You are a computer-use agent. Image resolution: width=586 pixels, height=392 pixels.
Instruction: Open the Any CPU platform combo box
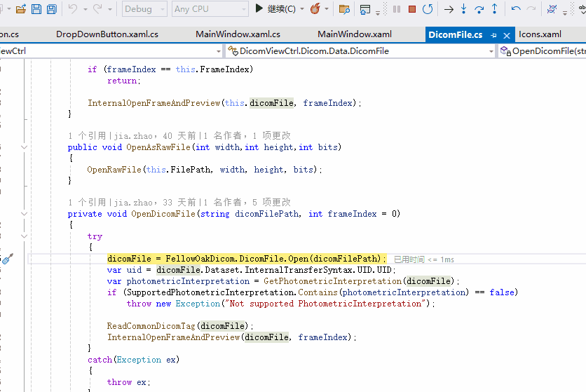[210, 9]
